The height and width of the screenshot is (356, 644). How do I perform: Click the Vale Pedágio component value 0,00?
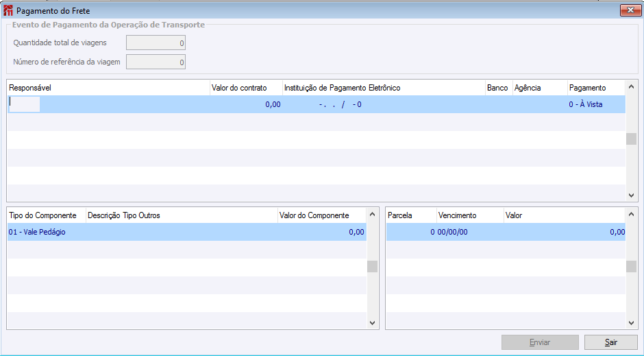click(322, 232)
